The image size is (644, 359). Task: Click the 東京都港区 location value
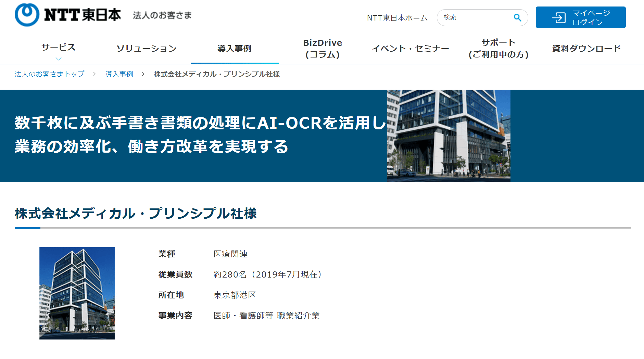click(x=235, y=295)
